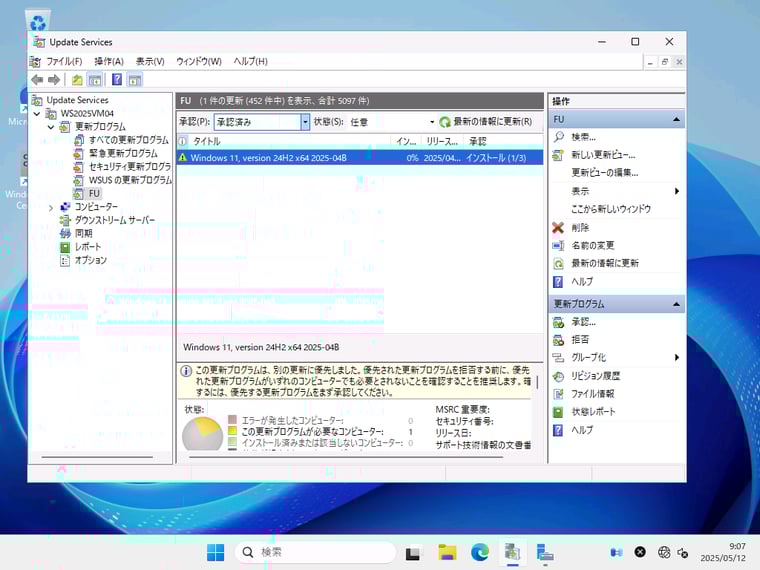Open File Explorer from the taskbar
Viewport: 760px width, 570px height.
[x=447, y=552]
